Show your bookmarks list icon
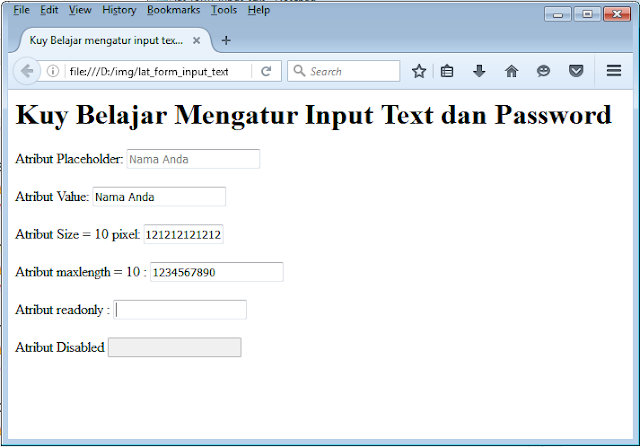 (447, 71)
